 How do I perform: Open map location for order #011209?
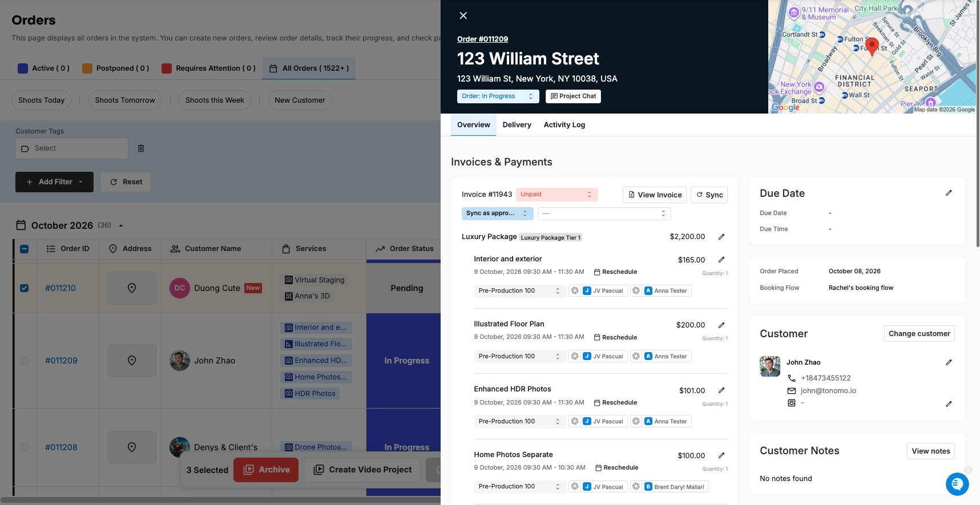[132, 361]
